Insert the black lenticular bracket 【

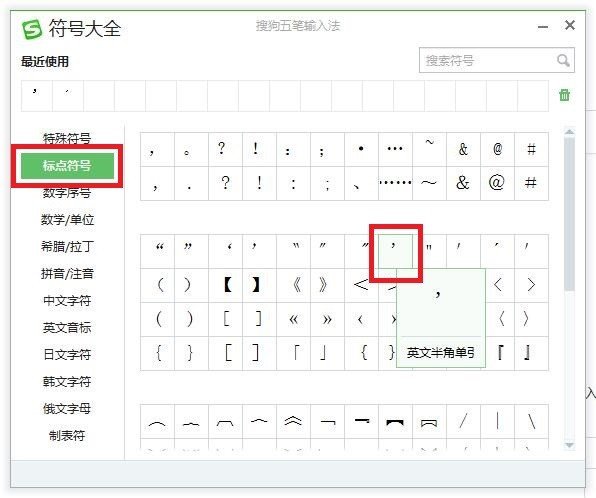point(225,285)
